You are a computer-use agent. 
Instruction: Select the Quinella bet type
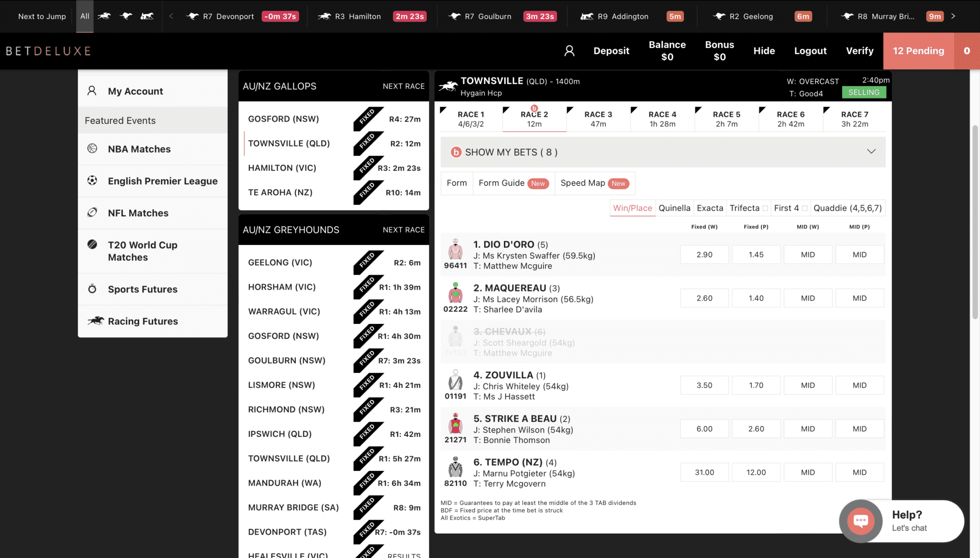coord(674,208)
